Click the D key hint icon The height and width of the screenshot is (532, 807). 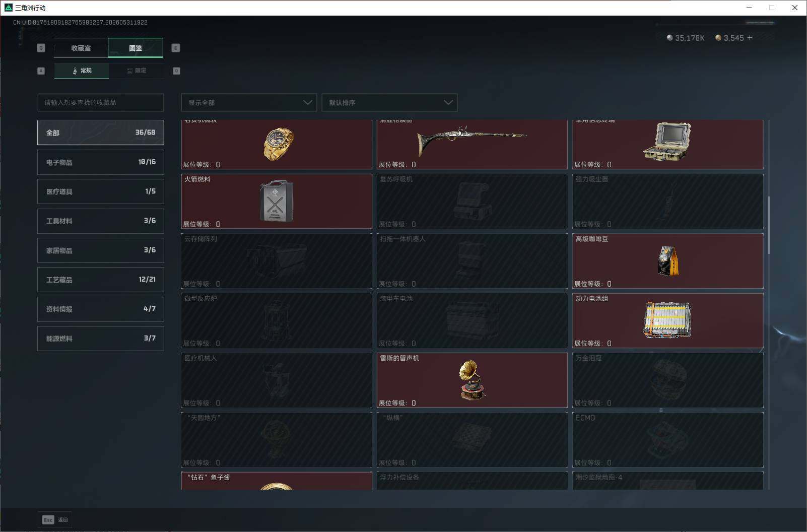coord(176,71)
